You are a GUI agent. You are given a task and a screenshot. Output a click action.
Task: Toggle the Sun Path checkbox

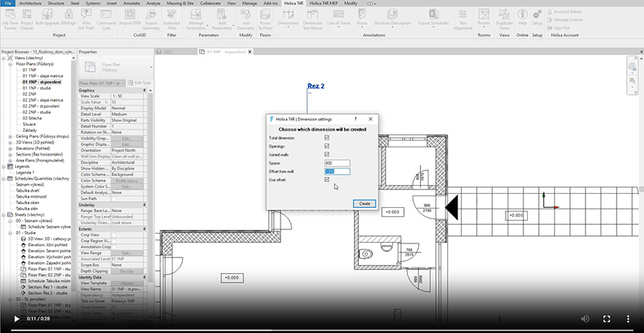[114, 199]
